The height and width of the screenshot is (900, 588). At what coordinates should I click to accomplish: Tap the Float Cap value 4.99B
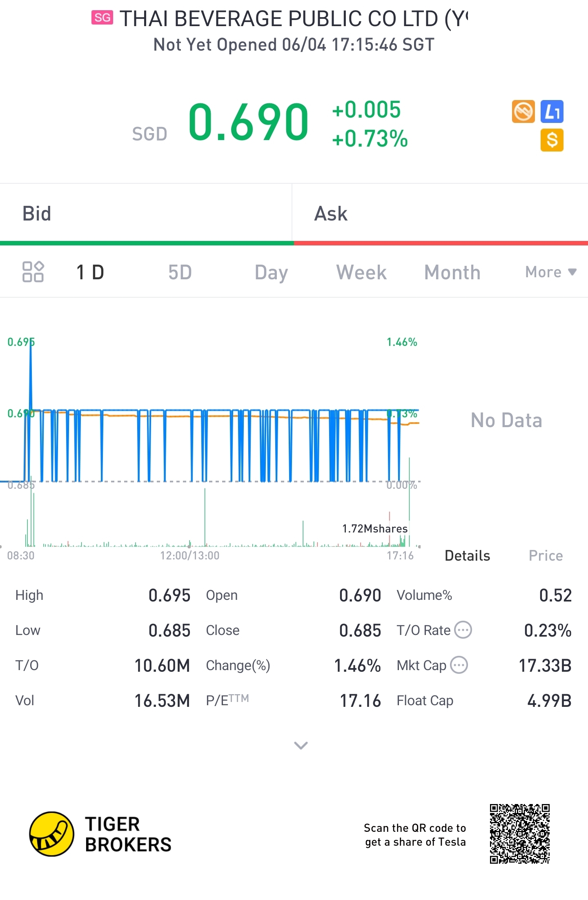[549, 701]
